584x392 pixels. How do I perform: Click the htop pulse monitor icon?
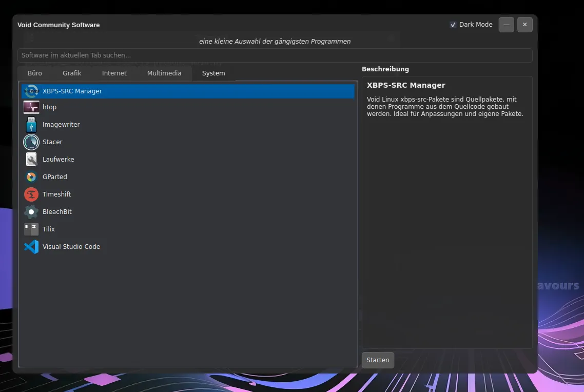(x=31, y=107)
